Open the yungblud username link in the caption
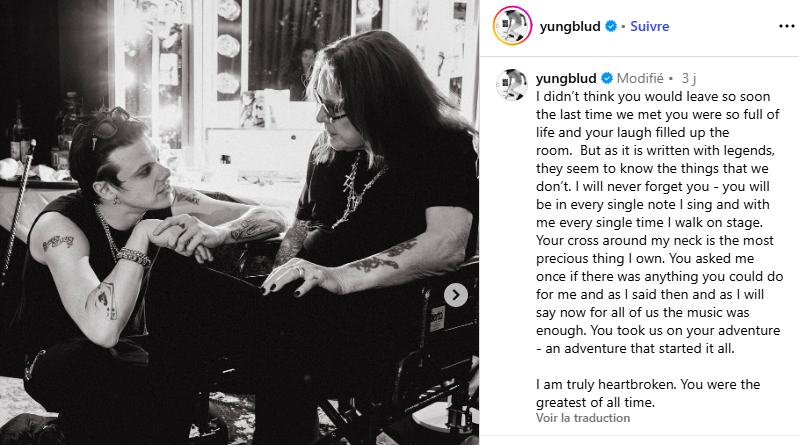 566,78
